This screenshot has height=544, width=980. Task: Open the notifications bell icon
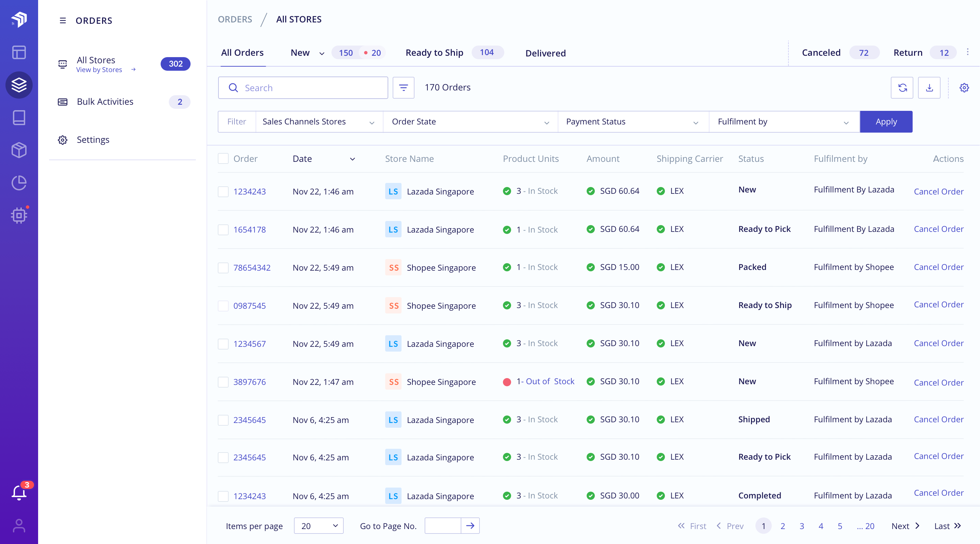point(19,492)
